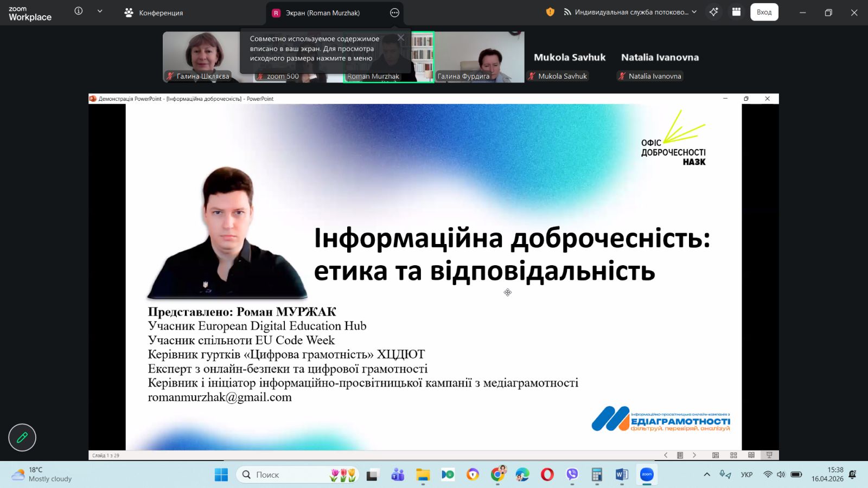Screen dimensions: 868x488
Task: Show hidden system tray icons
Action: pyautogui.click(x=707, y=474)
